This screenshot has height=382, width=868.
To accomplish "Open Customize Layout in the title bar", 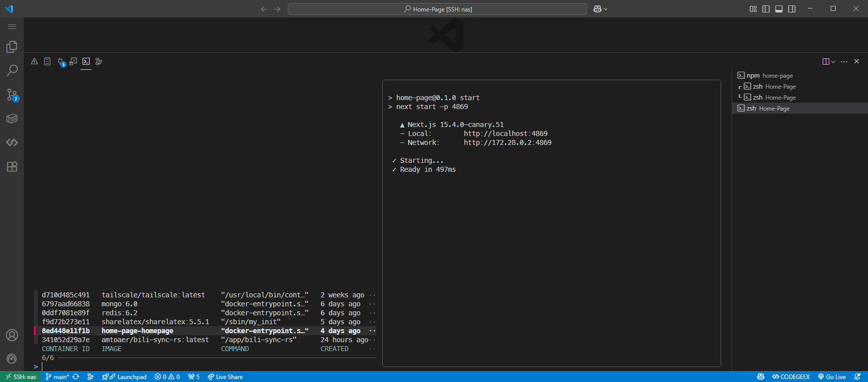I will click(x=753, y=9).
